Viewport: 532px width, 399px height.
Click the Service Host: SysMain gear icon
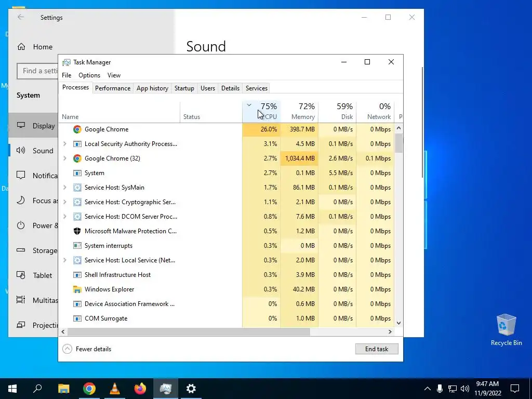(77, 188)
